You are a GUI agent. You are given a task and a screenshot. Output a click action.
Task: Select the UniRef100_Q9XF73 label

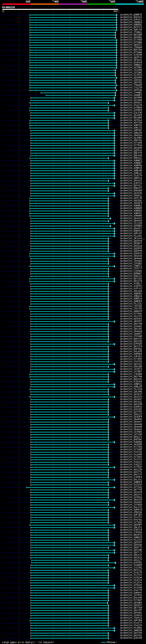pyautogui.click(x=131, y=548)
